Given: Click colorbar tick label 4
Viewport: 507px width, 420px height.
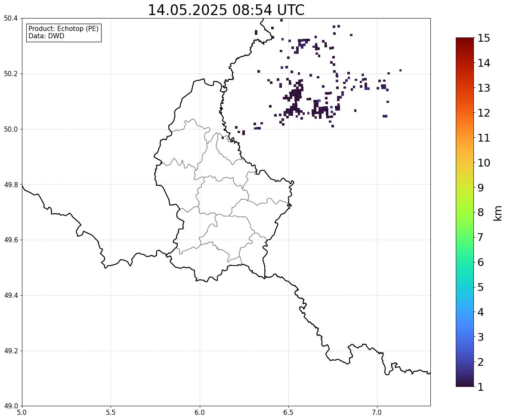Looking at the screenshot, I should point(481,312).
